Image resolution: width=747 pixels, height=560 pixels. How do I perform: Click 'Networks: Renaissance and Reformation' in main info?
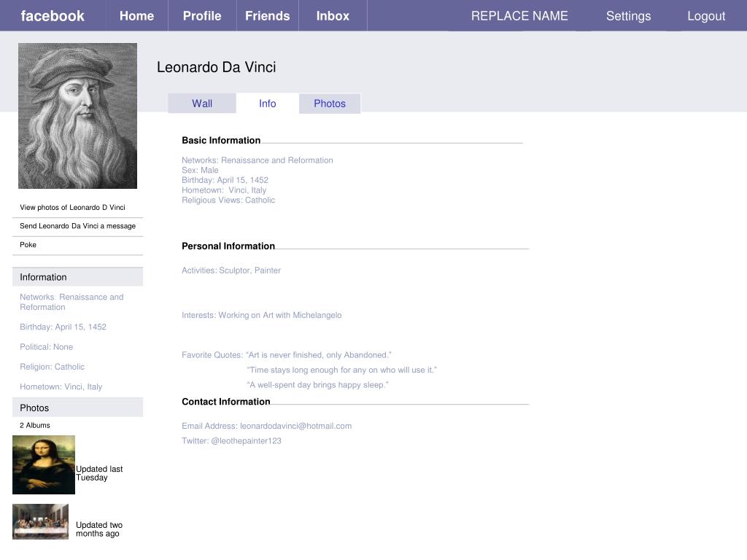click(258, 160)
